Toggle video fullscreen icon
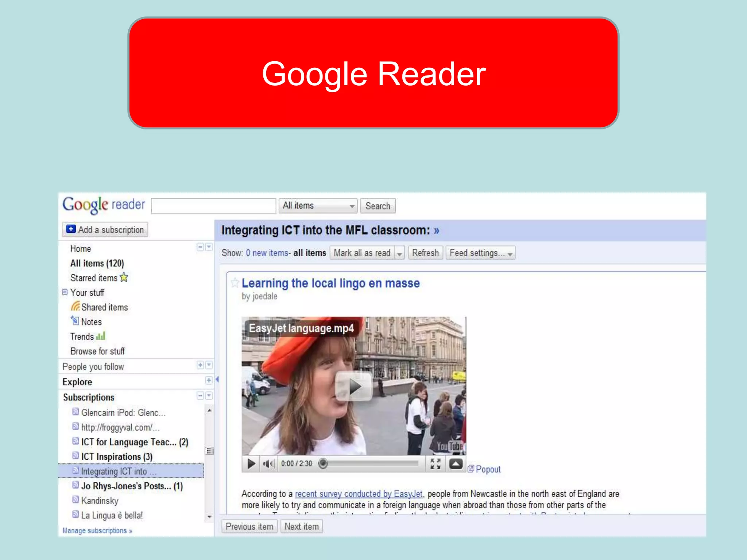 point(435,464)
